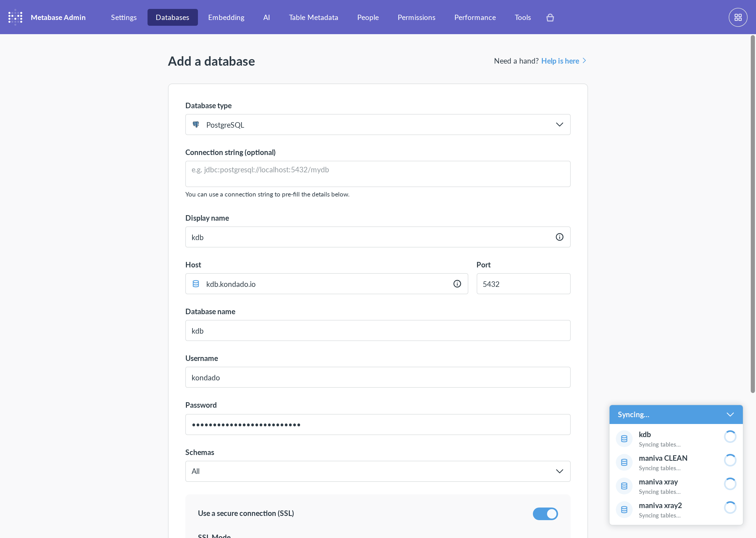The width and height of the screenshot is (756, 538).
Task: Click the PostgreSQL elephant icon
Action: point(196,125)
